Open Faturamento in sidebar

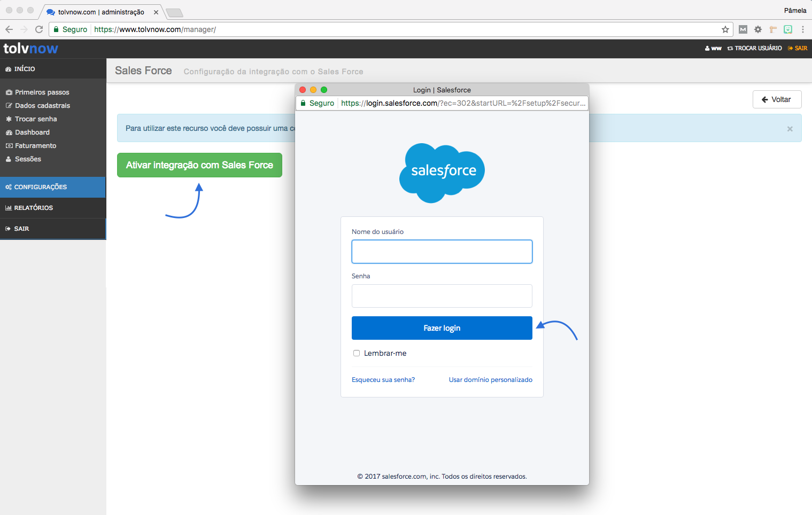31,146
